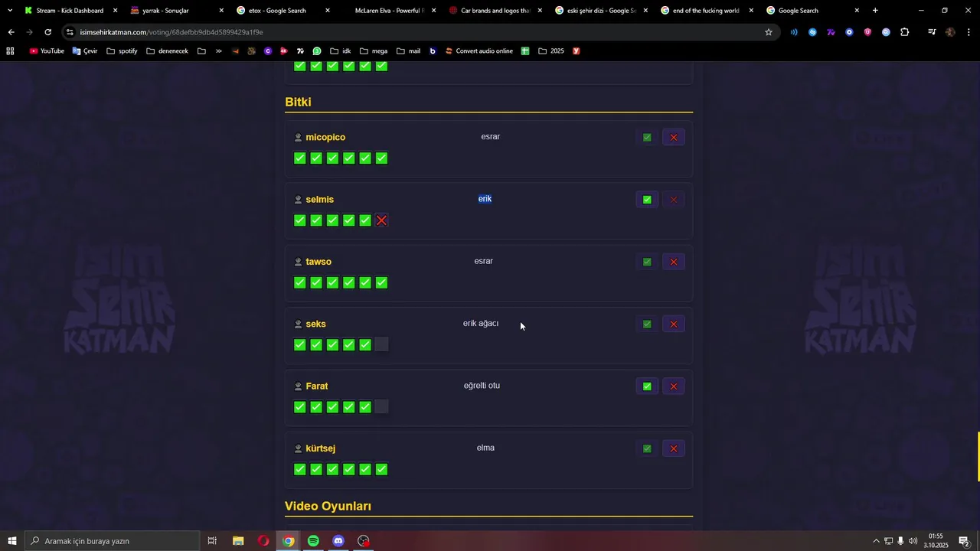
Task: Click the empty vote box under Farat
Action: pos(381,407)
